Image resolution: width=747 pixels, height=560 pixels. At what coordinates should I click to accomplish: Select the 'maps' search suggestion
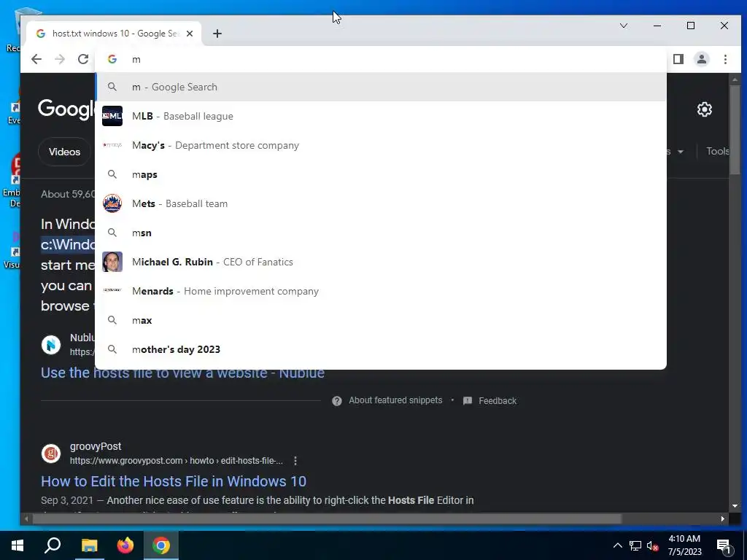(381, 174)
